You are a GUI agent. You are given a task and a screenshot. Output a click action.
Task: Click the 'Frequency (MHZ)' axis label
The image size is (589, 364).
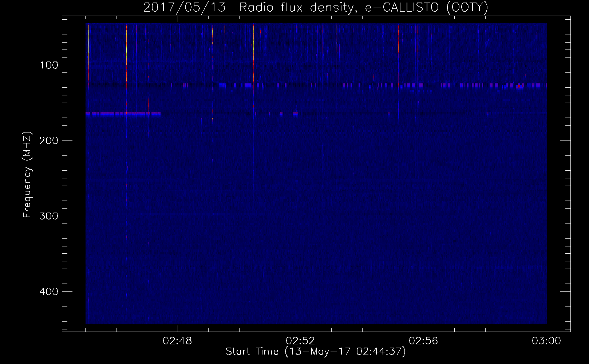tap(27, 175)
